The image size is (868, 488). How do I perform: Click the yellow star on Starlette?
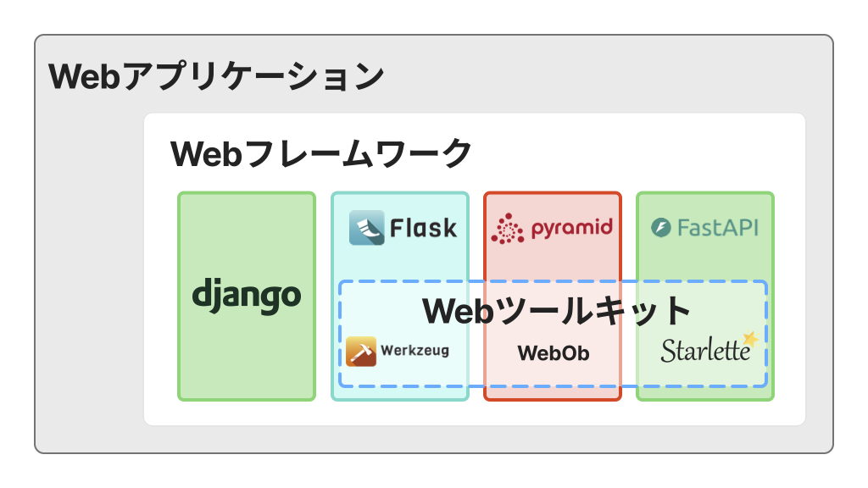[749, 340]
